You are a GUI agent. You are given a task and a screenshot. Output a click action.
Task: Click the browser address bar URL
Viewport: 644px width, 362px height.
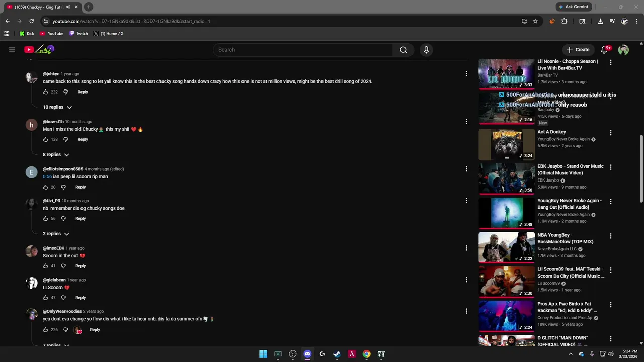131,21
